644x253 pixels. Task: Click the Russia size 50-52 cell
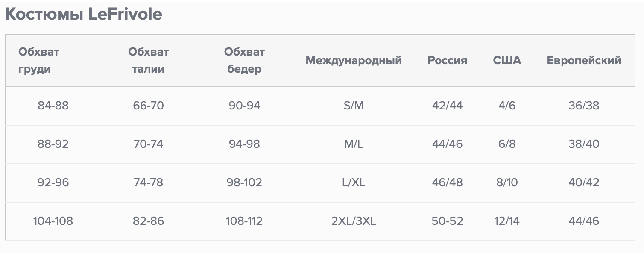[447, 221]
